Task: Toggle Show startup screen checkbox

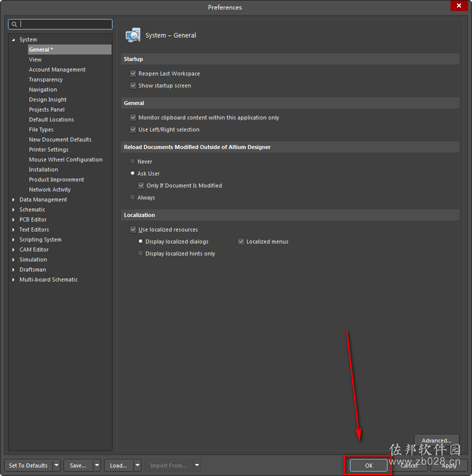Action: 133,85
